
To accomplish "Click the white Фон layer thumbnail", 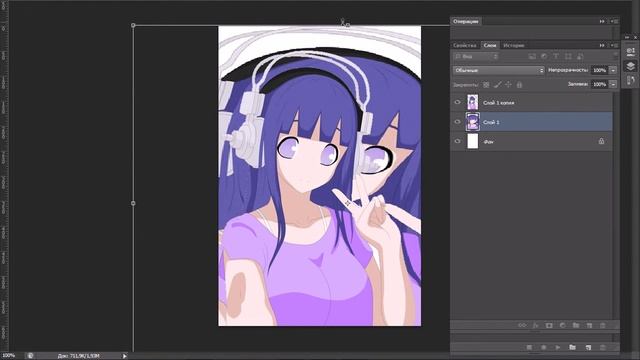I will coord(473,141).
